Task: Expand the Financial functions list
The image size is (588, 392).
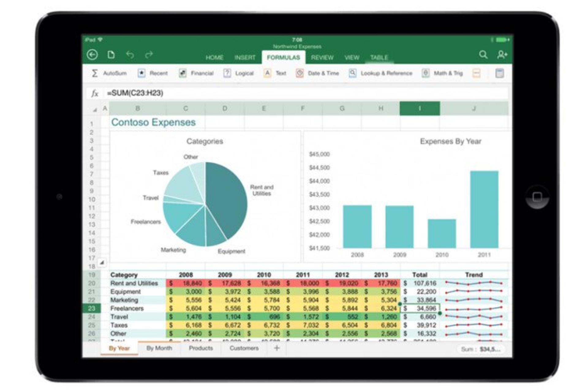Action: click(196, 73)
